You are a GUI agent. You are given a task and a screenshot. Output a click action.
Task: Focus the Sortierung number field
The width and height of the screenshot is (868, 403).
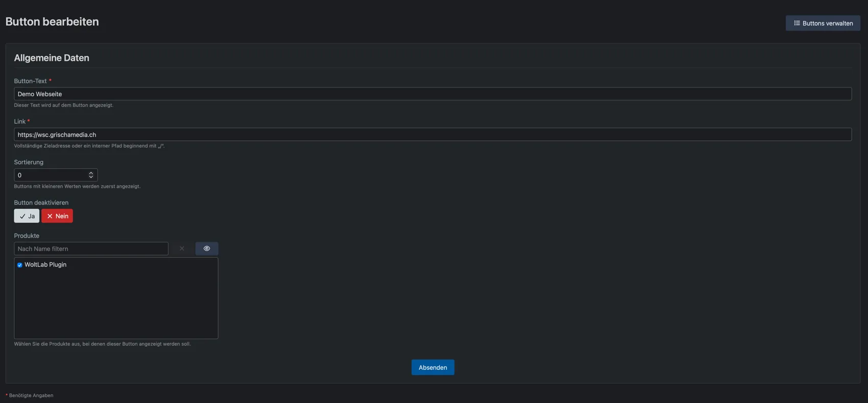pyautogui.click(x=56, y=175)
